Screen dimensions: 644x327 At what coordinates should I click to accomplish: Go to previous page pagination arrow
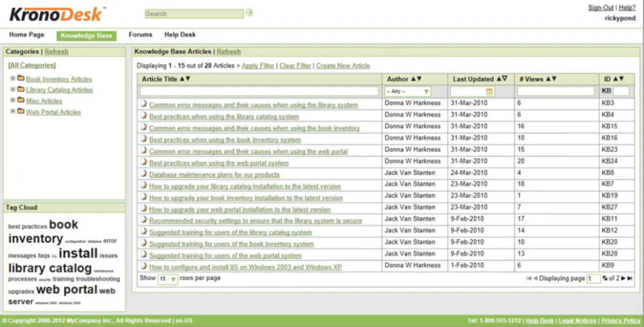535,278
